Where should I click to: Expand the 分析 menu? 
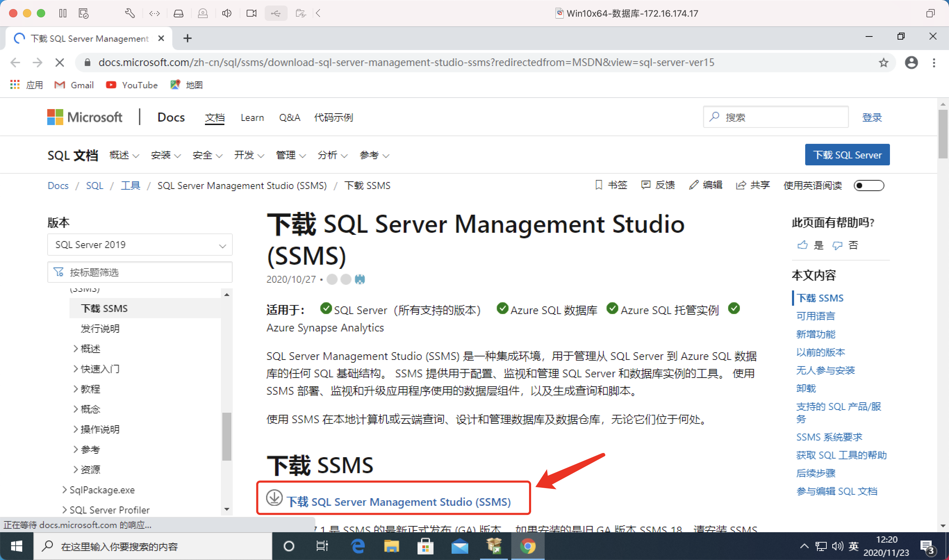332,155
